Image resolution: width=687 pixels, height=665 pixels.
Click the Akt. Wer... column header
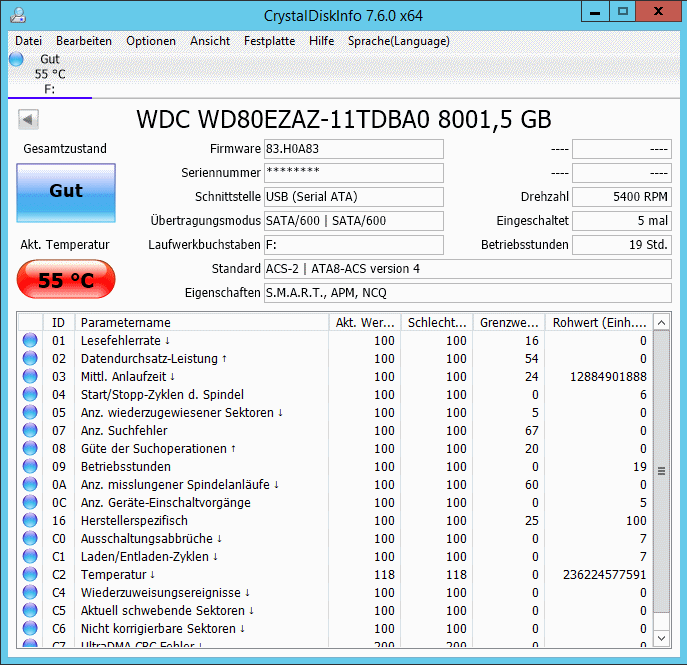365,322
